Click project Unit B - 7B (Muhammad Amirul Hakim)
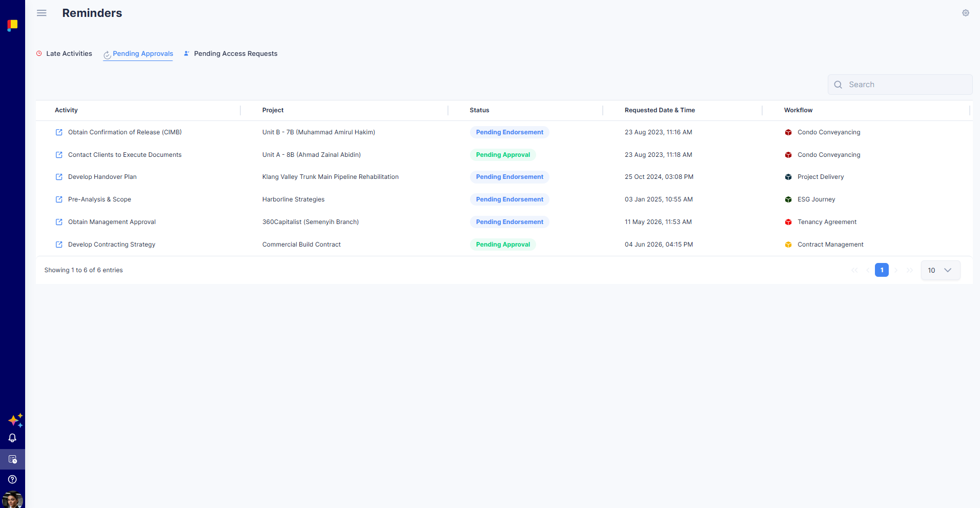 (319, 132)
